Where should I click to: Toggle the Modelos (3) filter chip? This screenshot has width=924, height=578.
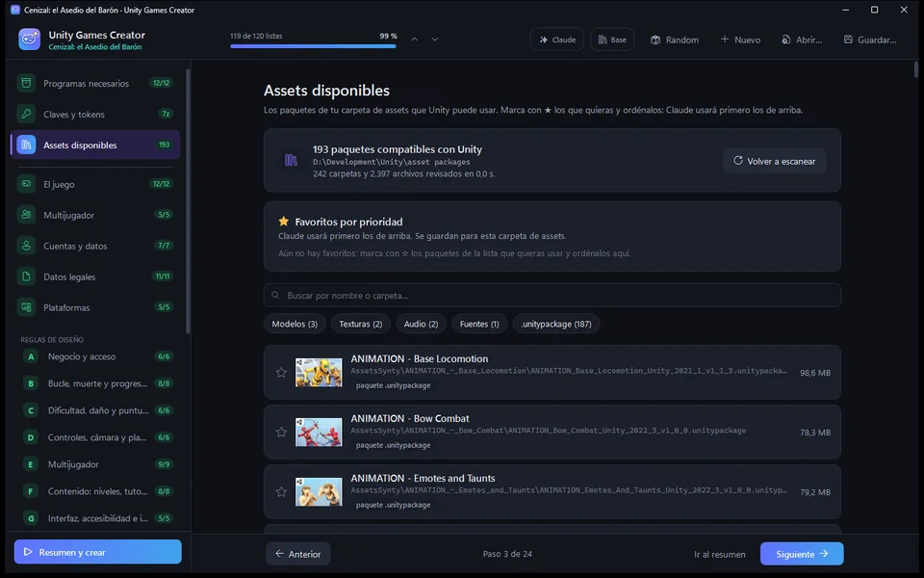295,324
